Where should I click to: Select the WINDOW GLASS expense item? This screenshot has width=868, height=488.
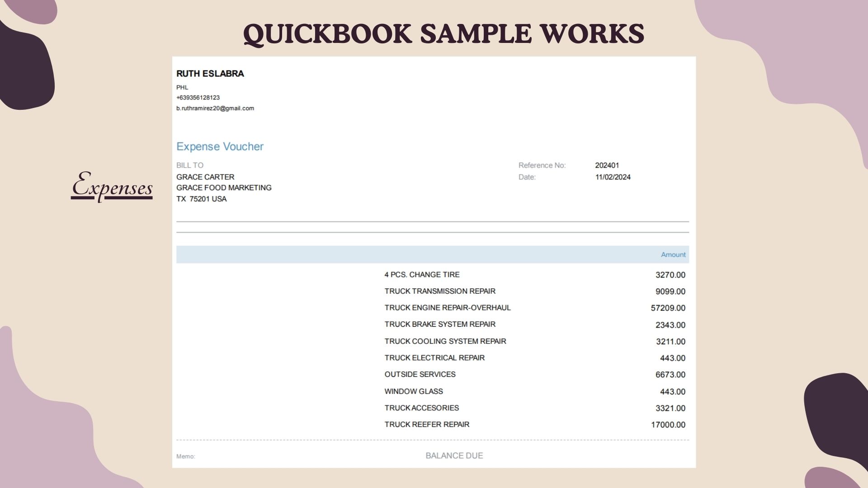click(413, 391)
